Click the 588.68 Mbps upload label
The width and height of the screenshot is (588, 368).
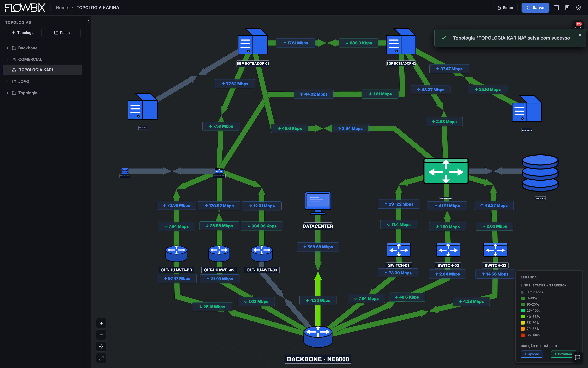(318, 247)
